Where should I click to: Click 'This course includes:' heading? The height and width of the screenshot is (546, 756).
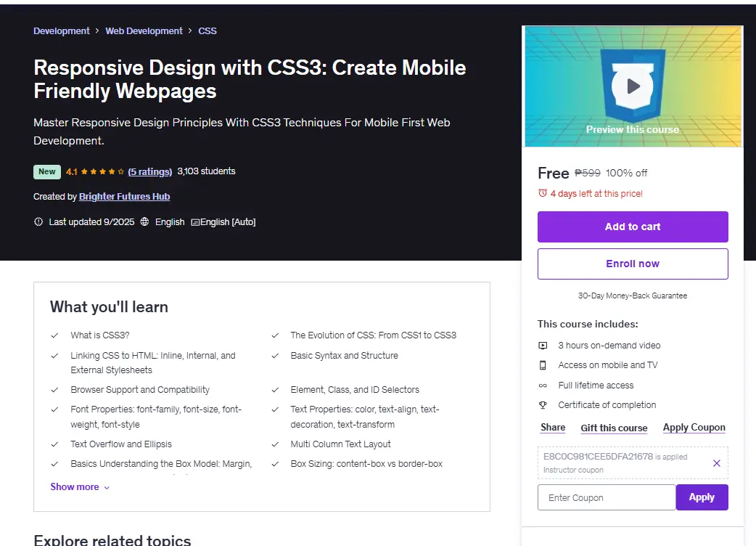coord(588,324)
